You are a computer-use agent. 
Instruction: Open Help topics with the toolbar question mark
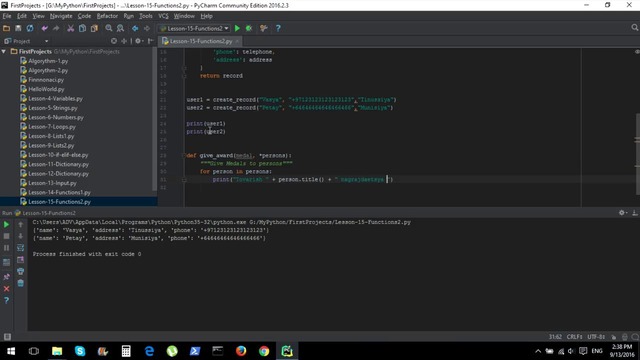pos(278,28)
